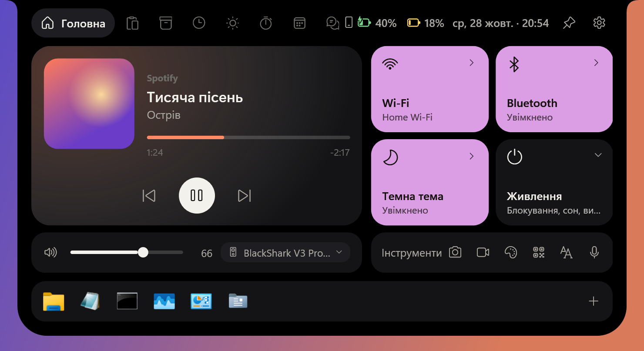Open the color picker palette tool
This screenshot has height=351, width=644.
click(x=511, y=252)
